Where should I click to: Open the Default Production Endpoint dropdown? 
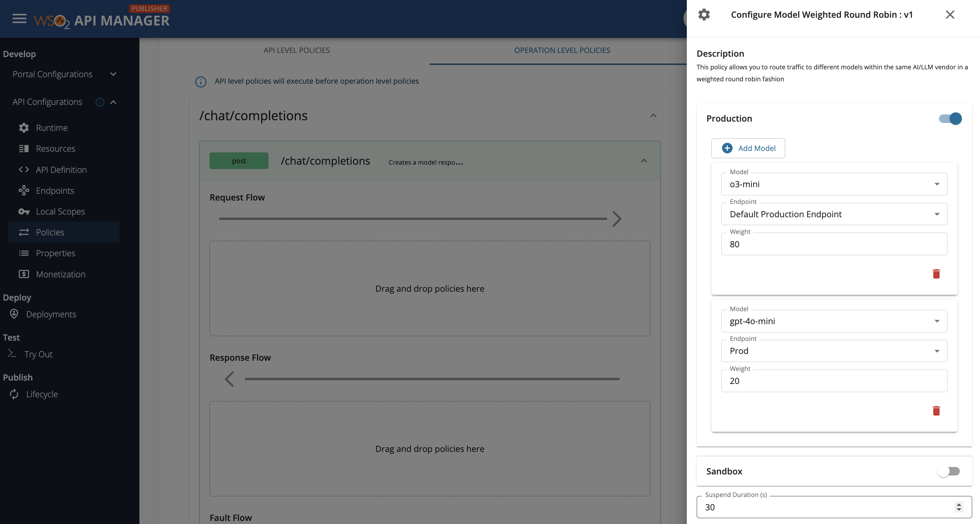[x=834, y=214]
